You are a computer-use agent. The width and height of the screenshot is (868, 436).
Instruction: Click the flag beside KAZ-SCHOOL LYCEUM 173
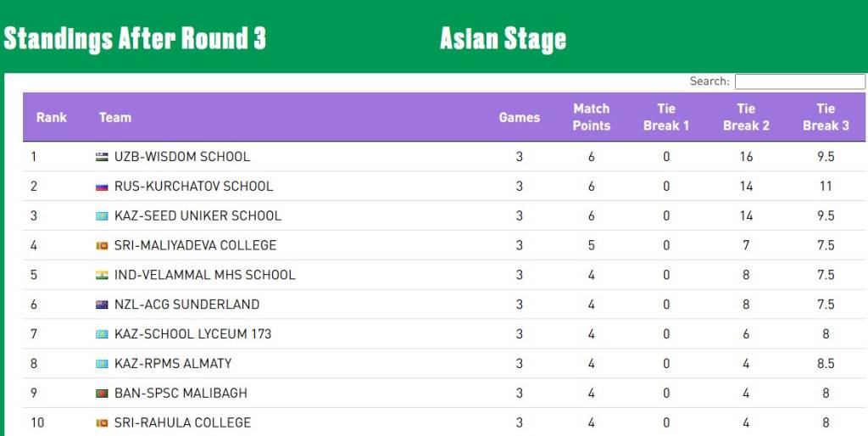tap(102, 334)
